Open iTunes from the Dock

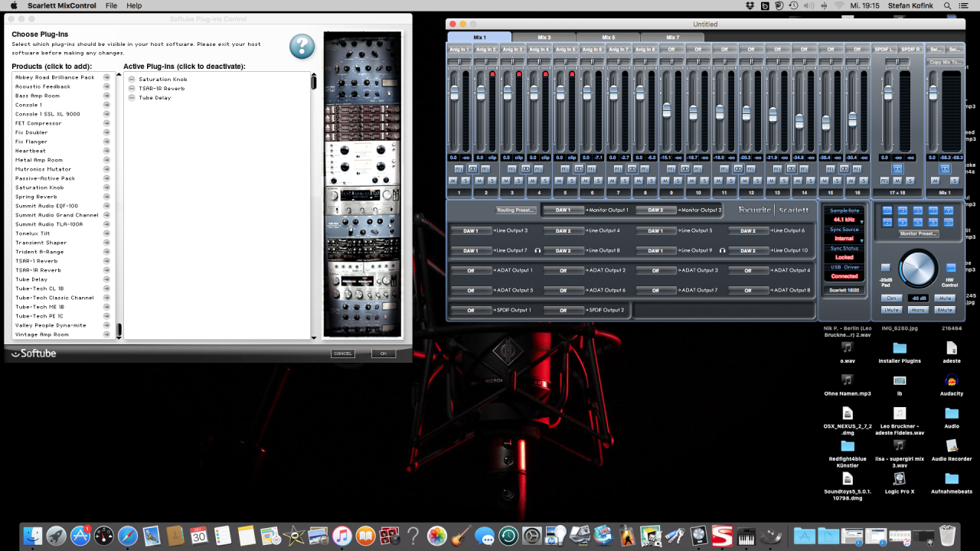tap(342, 536)
